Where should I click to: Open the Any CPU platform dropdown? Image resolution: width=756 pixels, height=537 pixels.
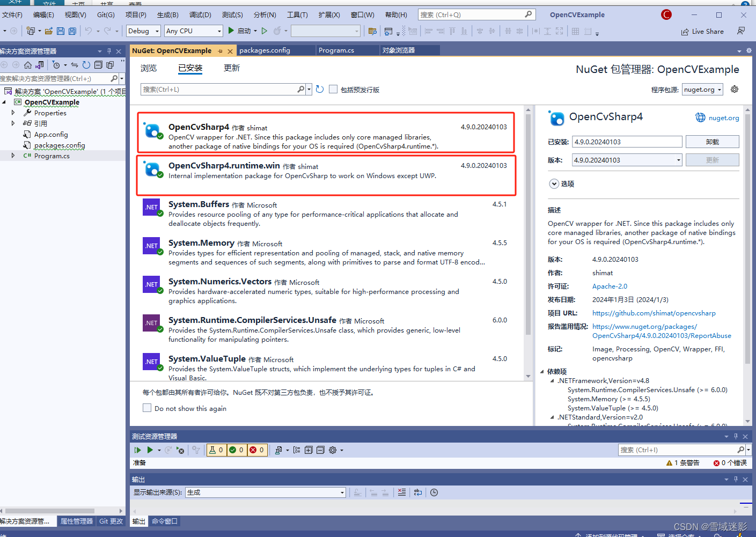[x=194, y=31]
